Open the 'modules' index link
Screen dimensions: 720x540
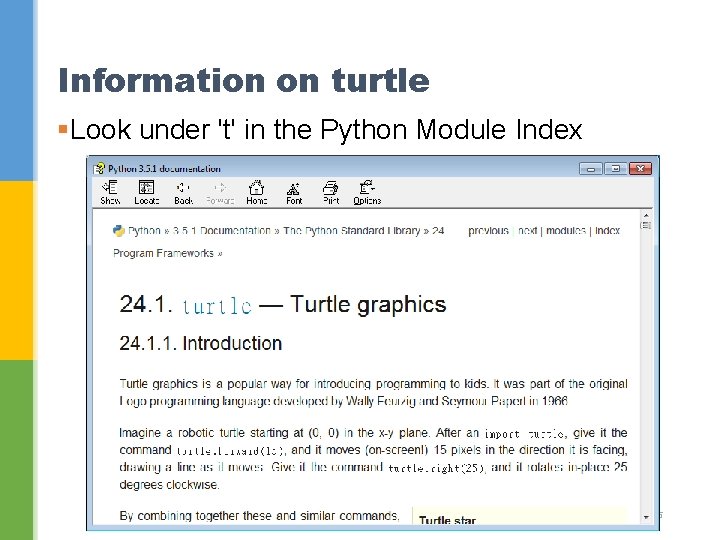(x=566, y=231)
